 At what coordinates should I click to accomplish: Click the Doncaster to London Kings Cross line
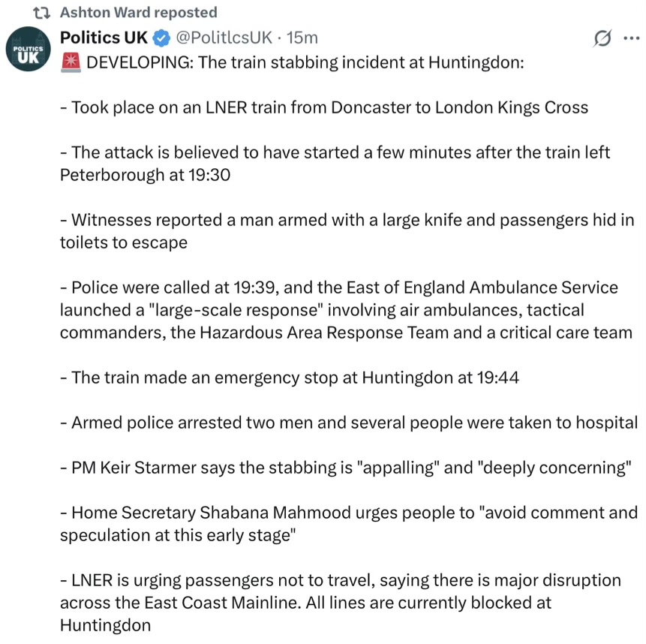click(324, 107)
